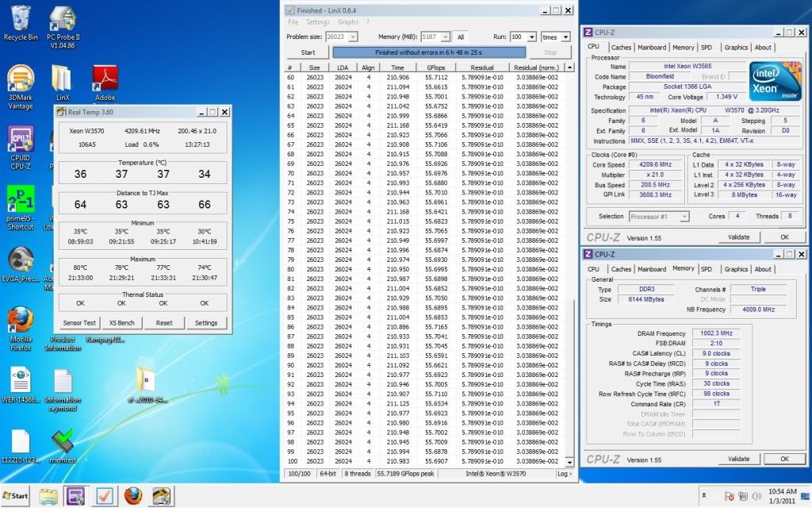Switch to SPD tab in the CPU-Z memory window

tap(707, 269)
